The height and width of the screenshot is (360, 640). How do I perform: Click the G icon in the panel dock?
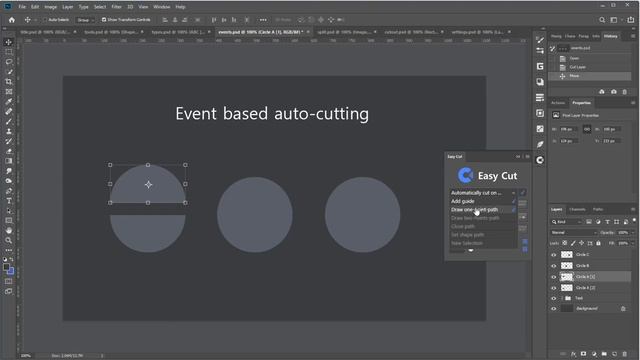[x=540, y=66]
